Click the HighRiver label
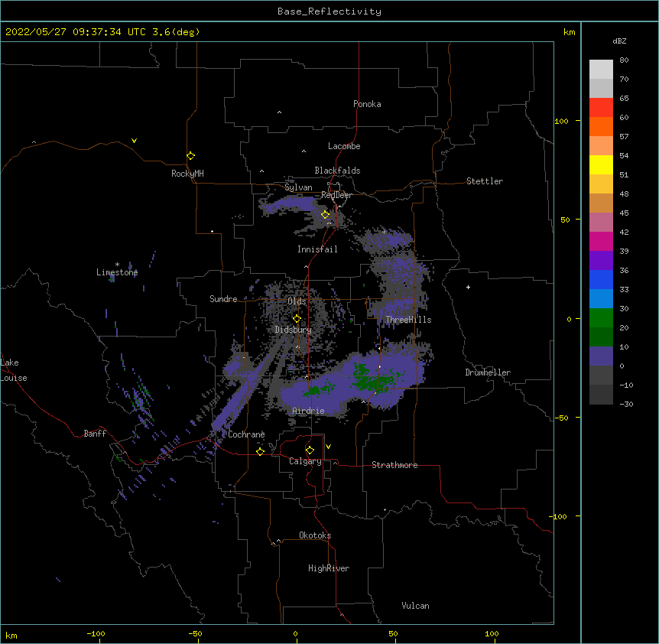 coord(329,568)
